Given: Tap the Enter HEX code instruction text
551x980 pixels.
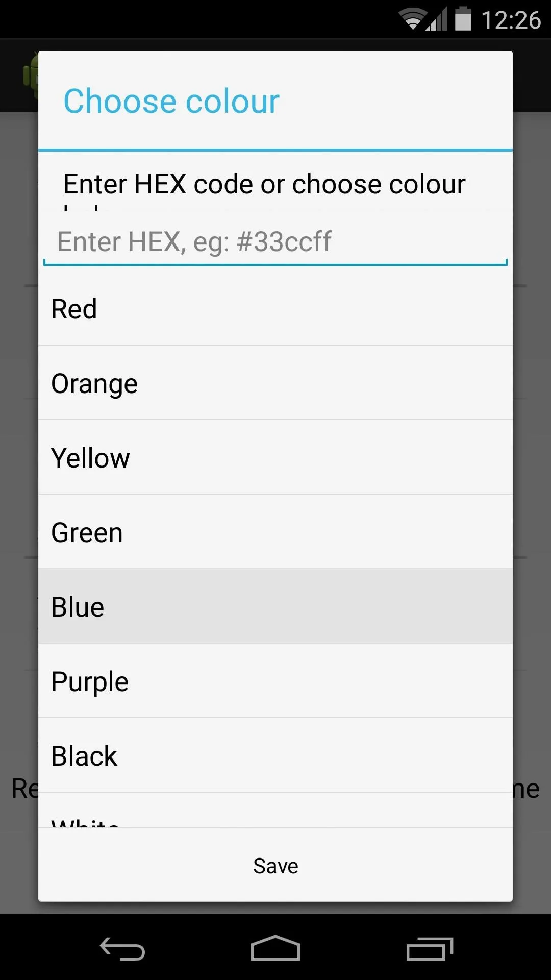Looking at the screenshot, I should [264, 184].
